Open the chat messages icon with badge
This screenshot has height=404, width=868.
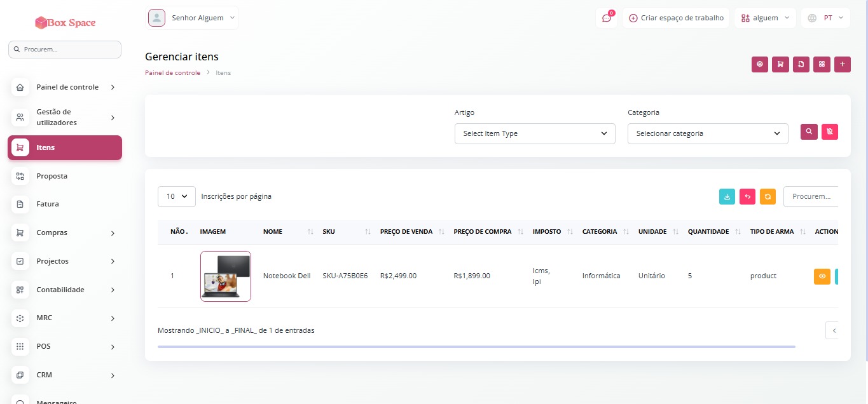tap(607, 18)
